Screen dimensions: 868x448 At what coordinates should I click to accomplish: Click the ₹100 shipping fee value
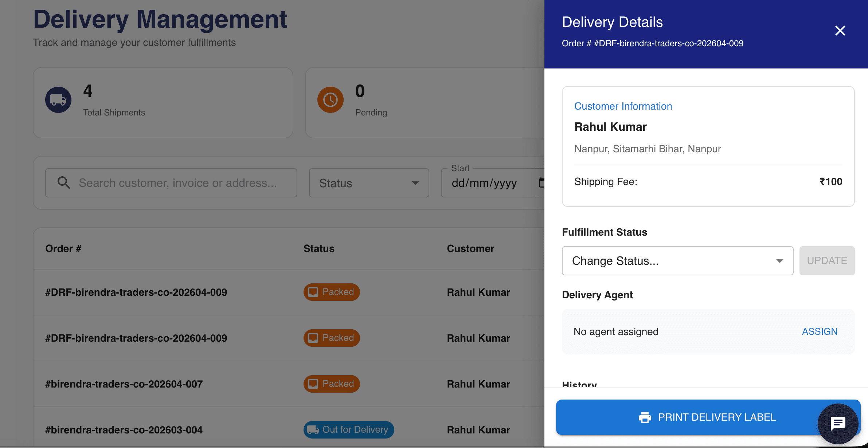click(831, 181)
